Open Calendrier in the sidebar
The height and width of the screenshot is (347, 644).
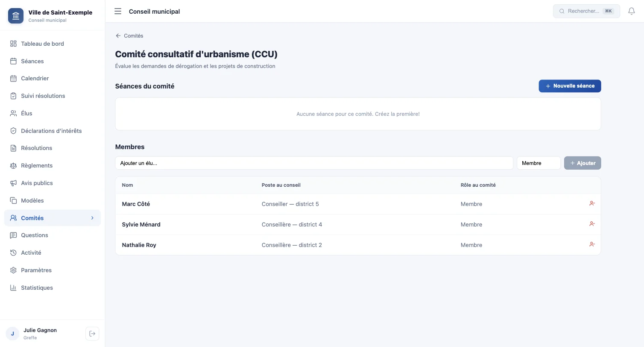(x=52, y=79)
